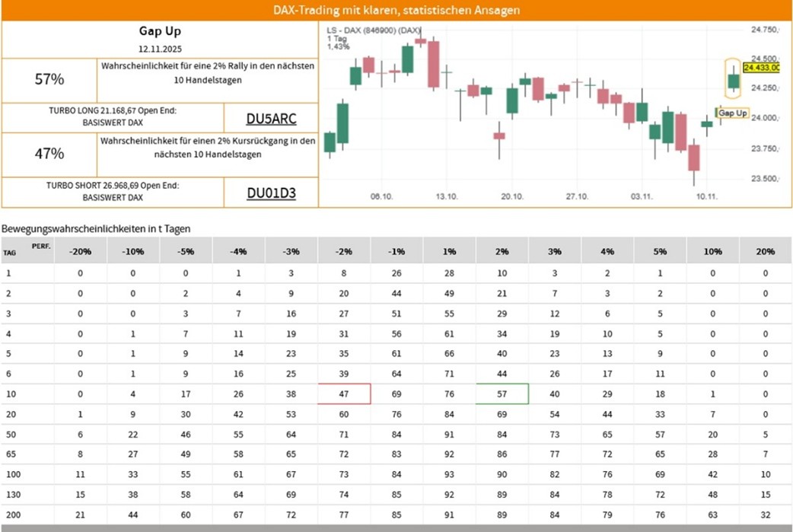The width and height of the screenshot is (793, 532).
Task: Click the Gap Up annotation on chart
Action: tap(733, 113)
